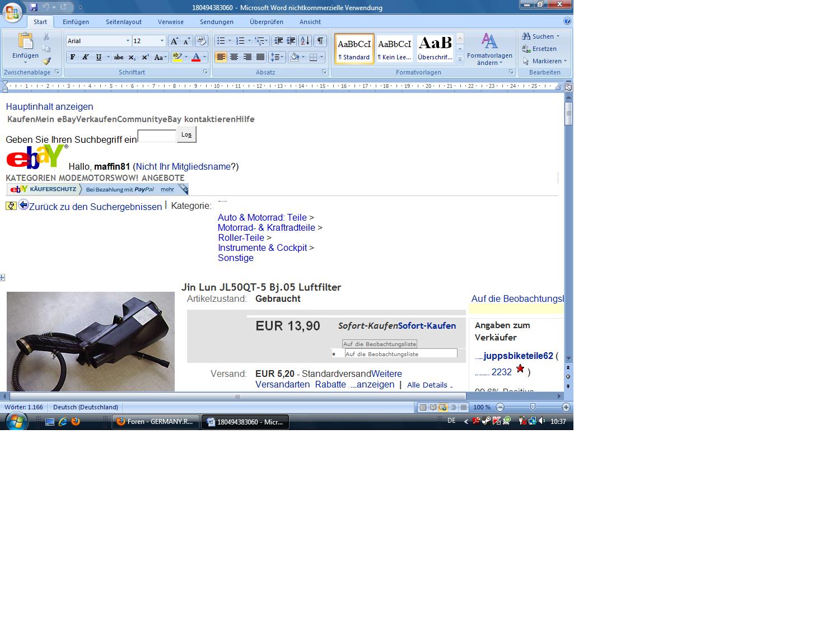Apply superscript formatting

(x=145, y=57)
